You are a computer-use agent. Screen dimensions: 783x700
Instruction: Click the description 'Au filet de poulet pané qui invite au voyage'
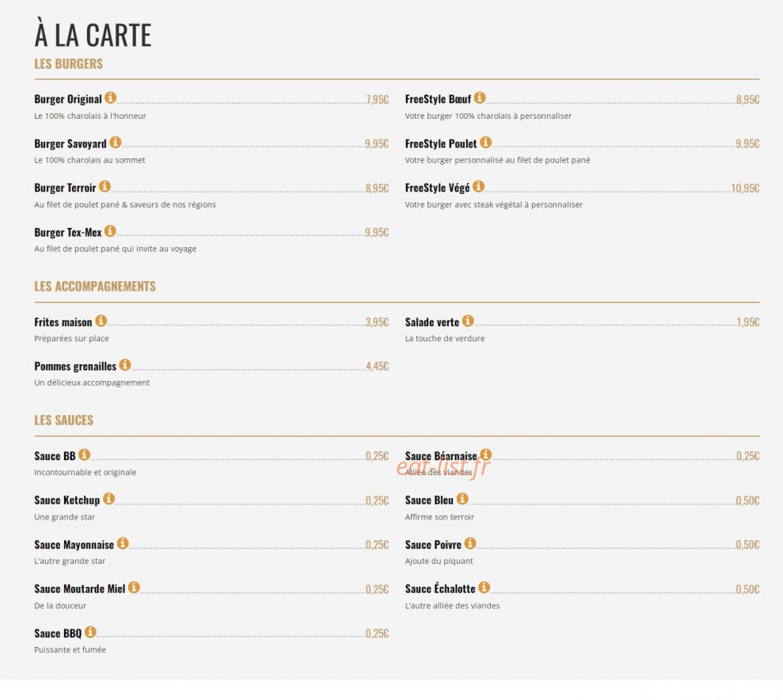tap(116, 249)
